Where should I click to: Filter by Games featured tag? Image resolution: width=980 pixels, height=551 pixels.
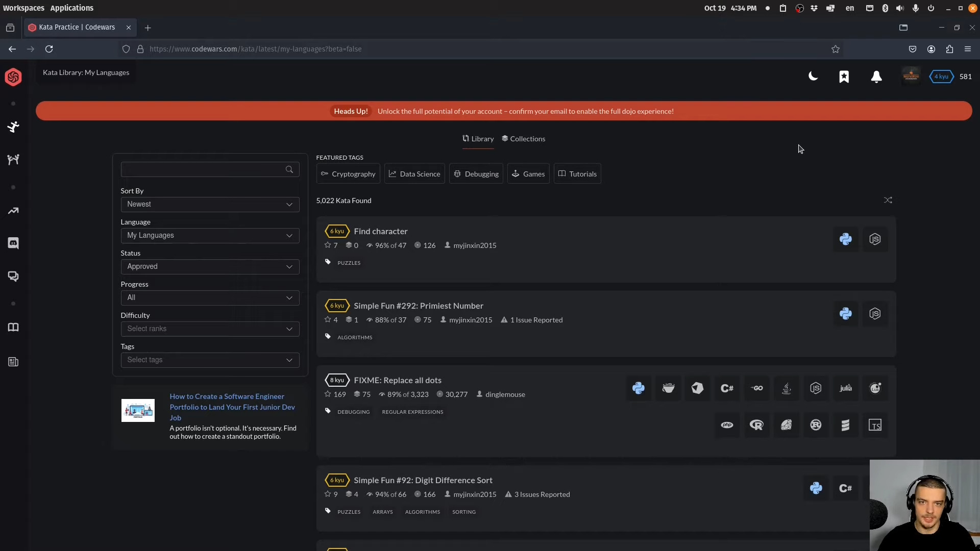pyautogui.click(x=528, y=174)
